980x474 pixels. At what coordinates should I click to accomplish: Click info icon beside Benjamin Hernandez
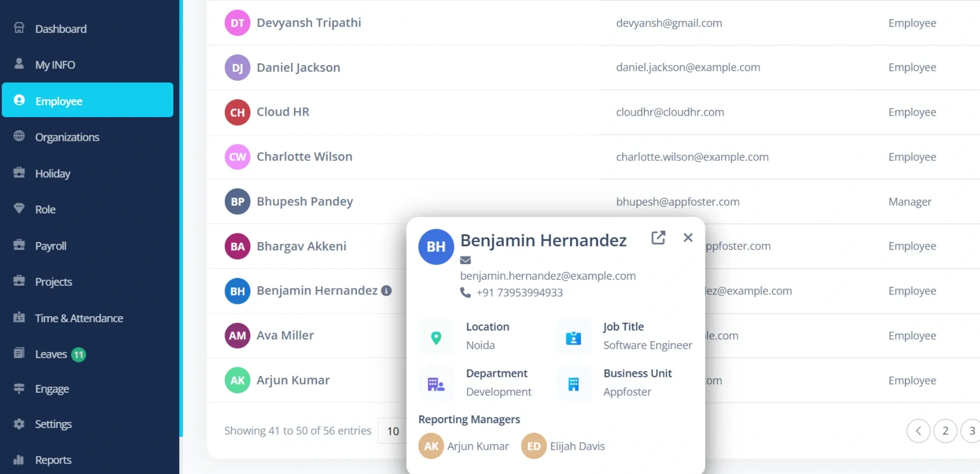pos(386,290)
